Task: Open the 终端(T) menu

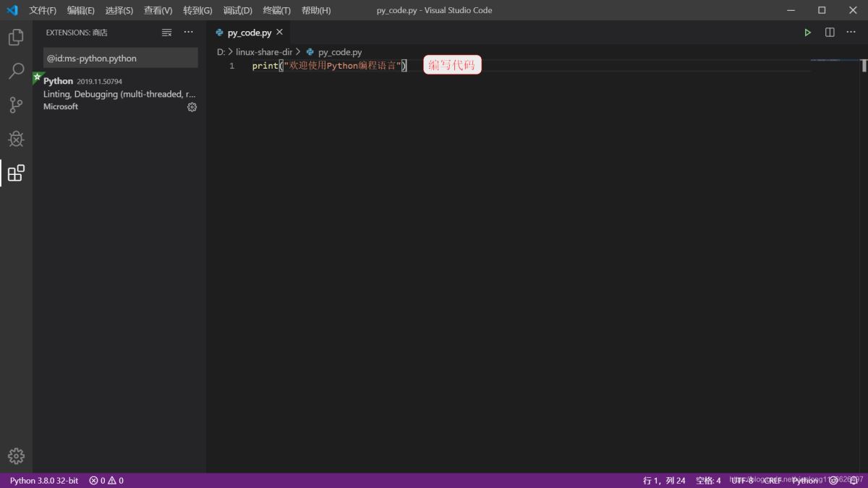Action: [276, 10]
